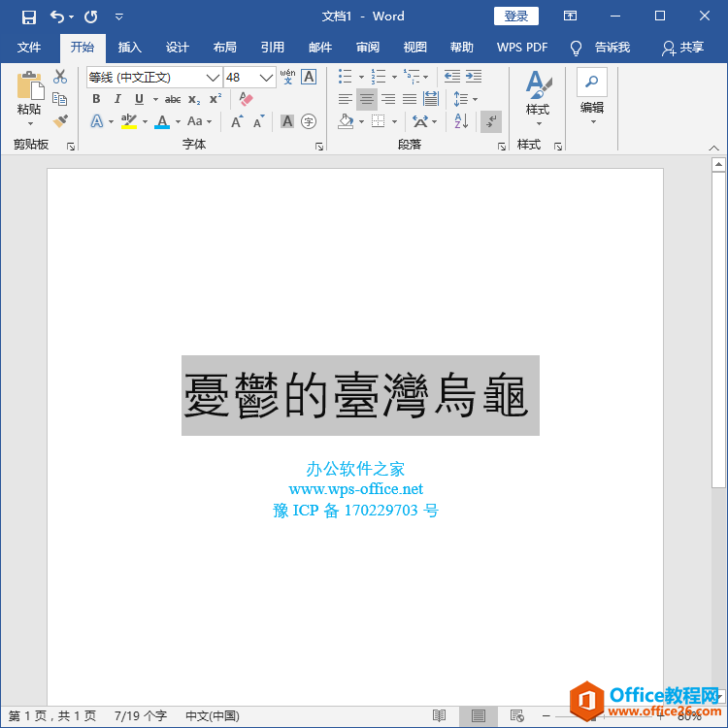This screenshot has width=728, height=728.
Task: Open Change Case Aa menu
Action: click(x=199, y=121)
